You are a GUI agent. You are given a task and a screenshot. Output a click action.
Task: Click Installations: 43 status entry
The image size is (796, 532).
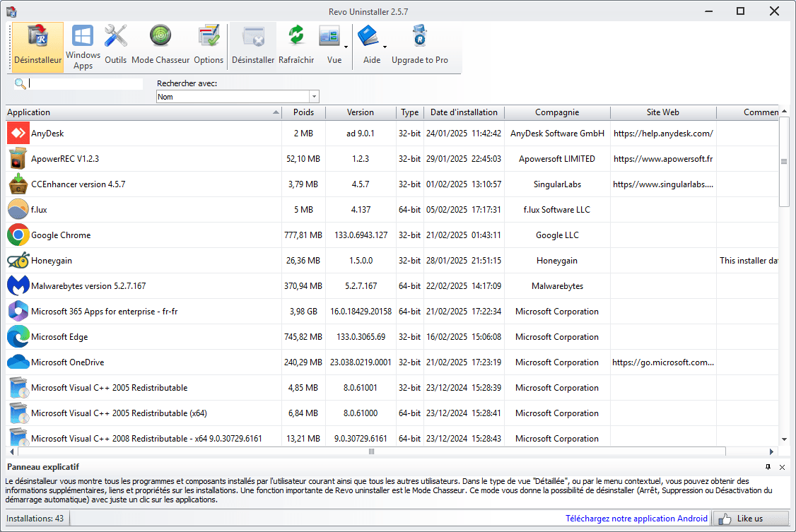point(35,519)
